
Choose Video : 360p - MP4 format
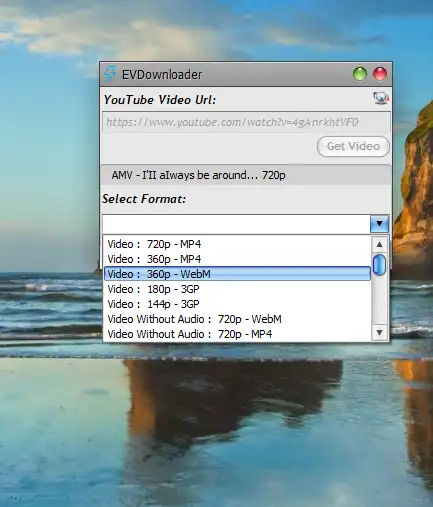(x=237, y=259)
